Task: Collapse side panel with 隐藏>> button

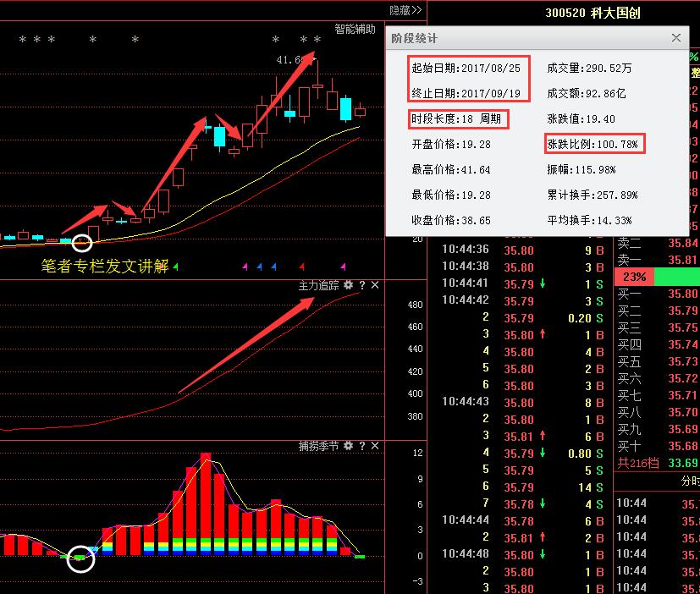Action: pyautogui.click(x=405, y=10)
